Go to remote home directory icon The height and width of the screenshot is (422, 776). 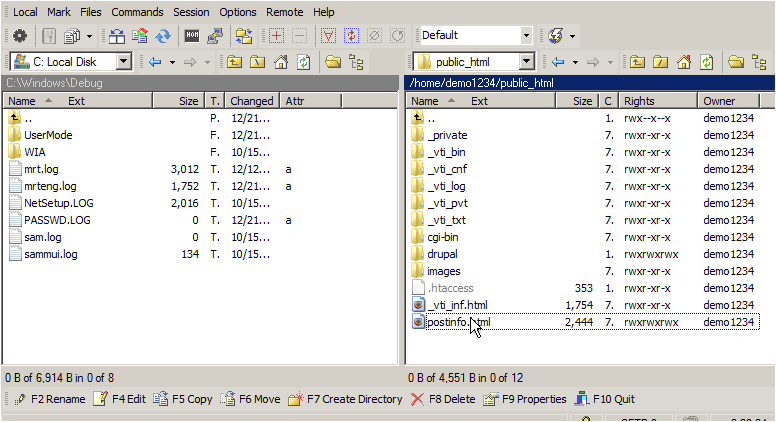click(684, 62)
